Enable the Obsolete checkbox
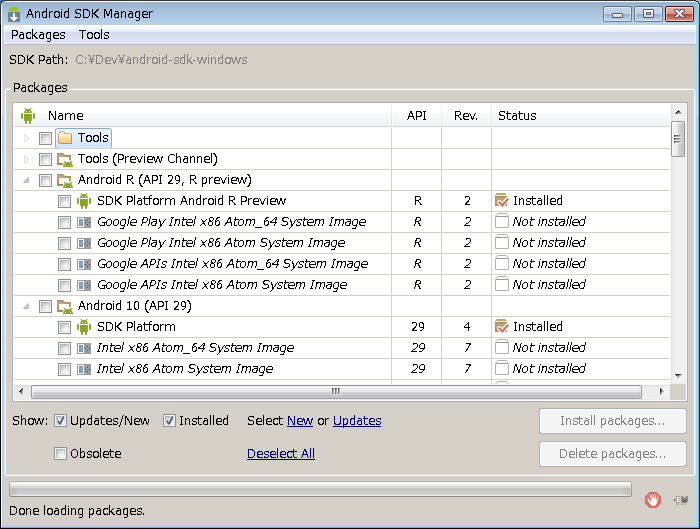The image size is (700, 529). pos(61,454)
